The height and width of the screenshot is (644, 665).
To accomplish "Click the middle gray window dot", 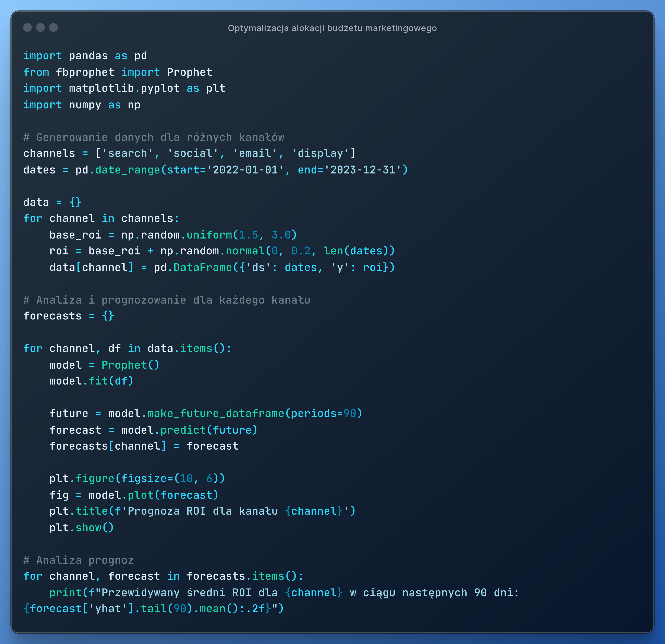I will tap(40, 27).
